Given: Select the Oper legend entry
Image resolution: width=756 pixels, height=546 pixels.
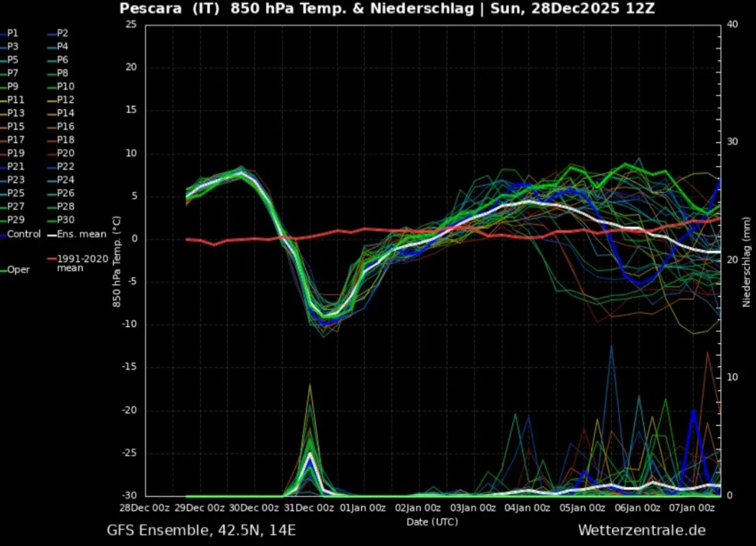Looking at the screenshot, I should (x=18, y=269).
